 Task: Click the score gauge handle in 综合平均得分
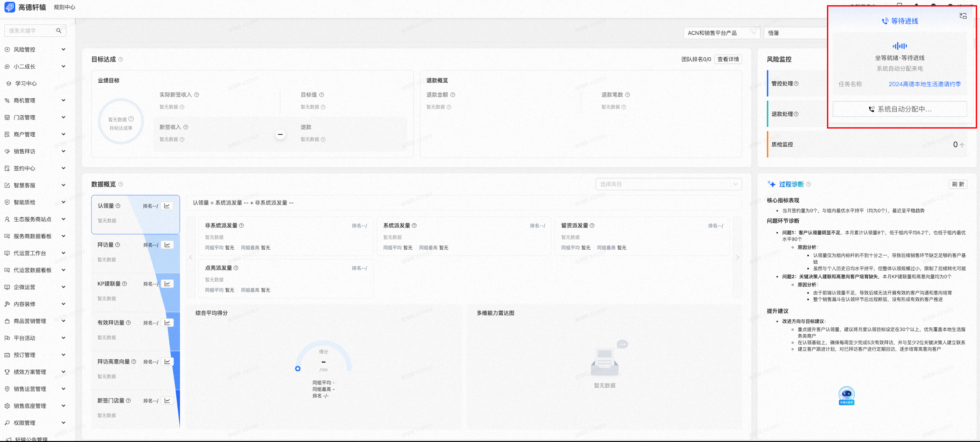298,369
